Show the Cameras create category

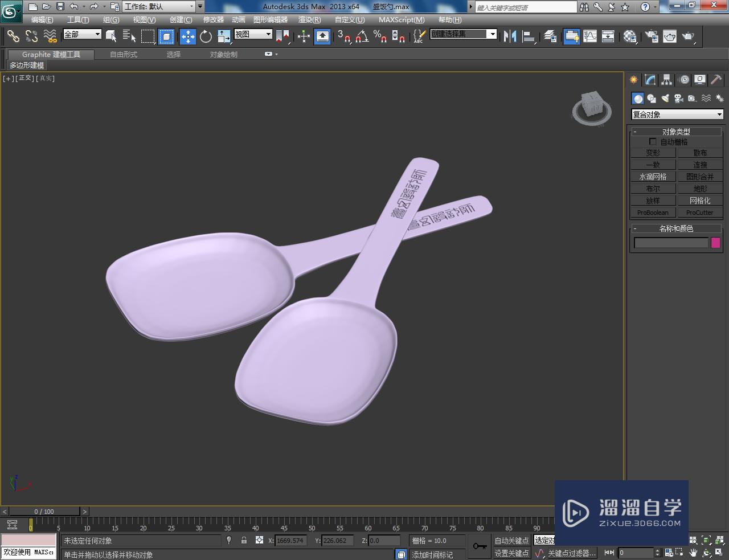[x=678, y=99]
